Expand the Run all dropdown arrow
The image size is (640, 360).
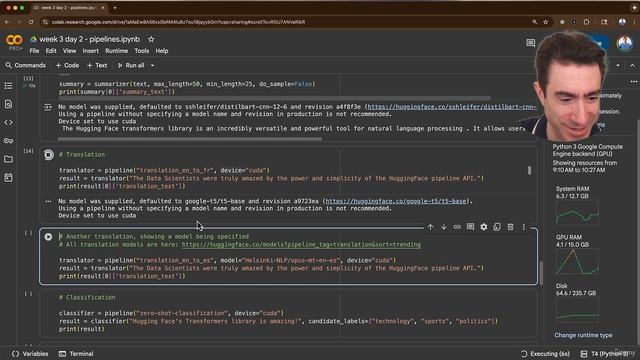[x=153, y=65]
